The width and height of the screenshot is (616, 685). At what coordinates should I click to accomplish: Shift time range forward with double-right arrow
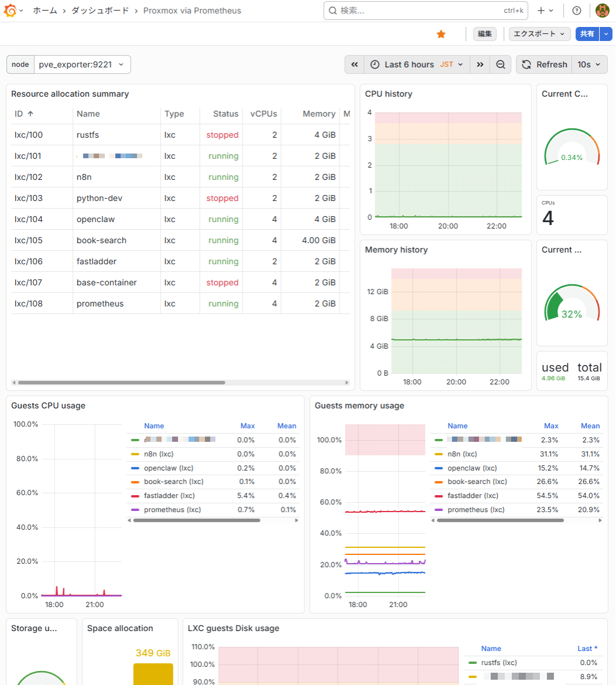coord(480,64)
